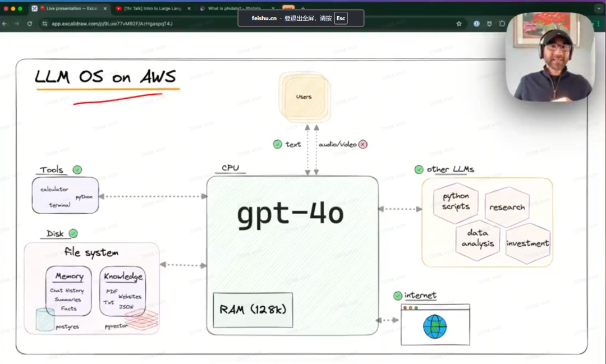The height and width of the screenshot is (364, 606).
Task: Click the 'other LLMs' heading
Action: (x=450, y=169)
